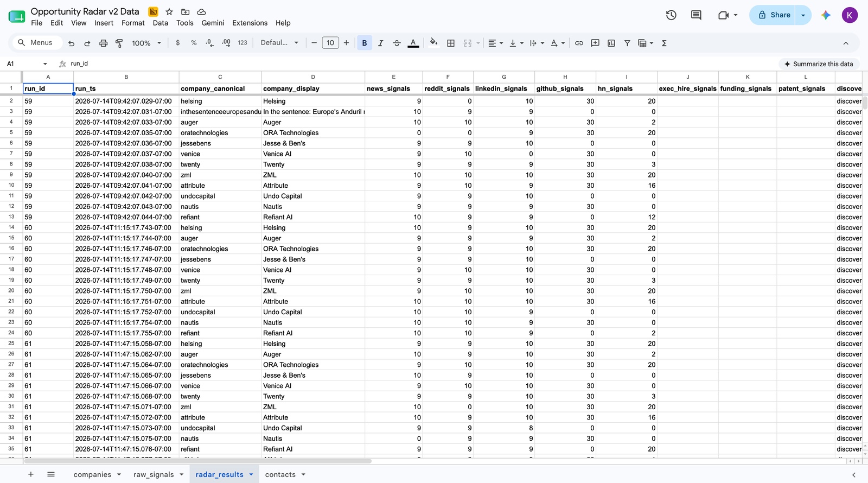Open side panel toggle arrow bottom right
This screenshot has height=483, width=868.
[x=853, y=474]
